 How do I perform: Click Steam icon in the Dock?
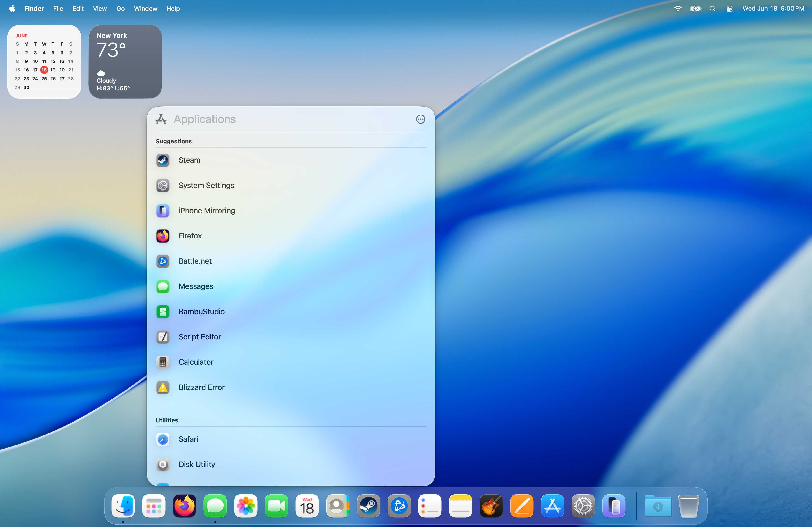click(369, 506)
